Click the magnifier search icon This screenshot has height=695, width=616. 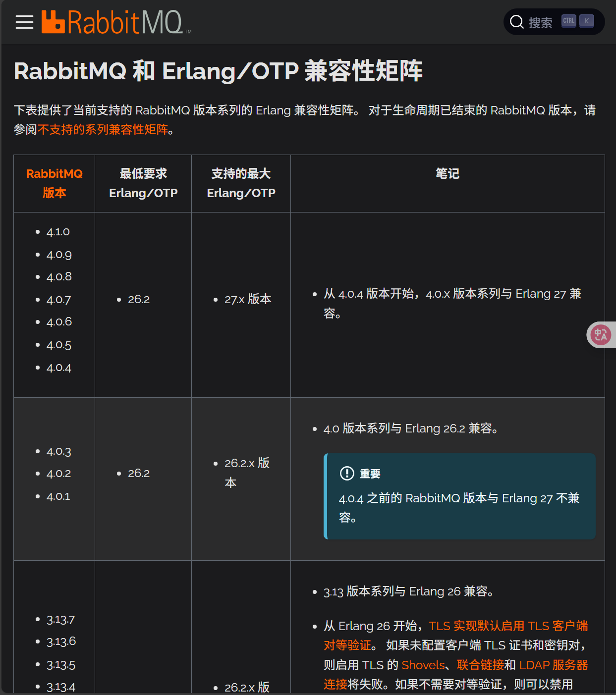(x=517, y=22)
